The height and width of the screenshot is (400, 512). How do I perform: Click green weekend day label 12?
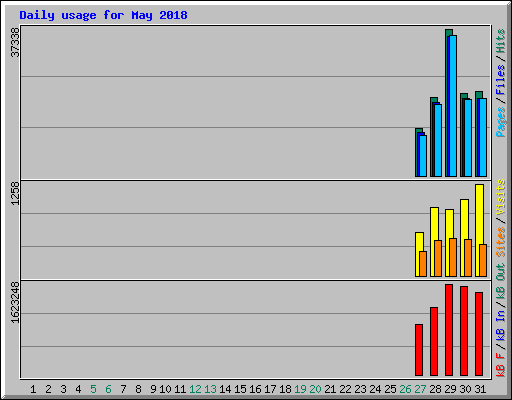tap(195, 389)
